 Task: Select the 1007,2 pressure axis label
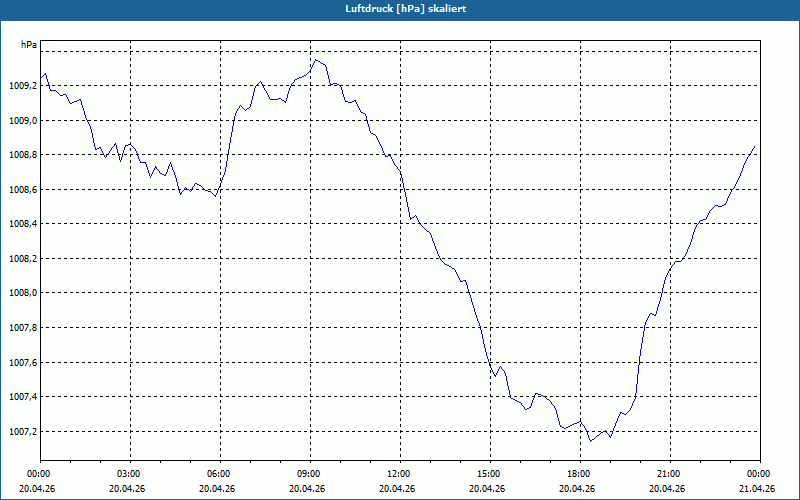pos(23,432)
